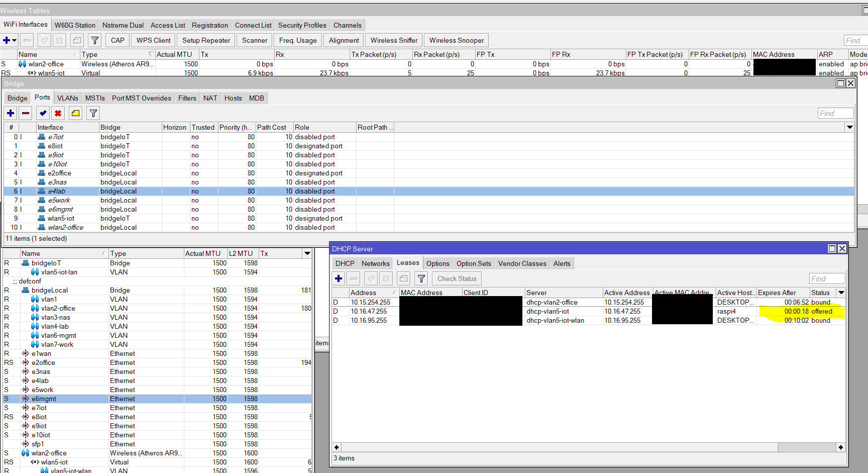
Task: Remove bridge port with red minus icon
Action: [x=26, y=113]
